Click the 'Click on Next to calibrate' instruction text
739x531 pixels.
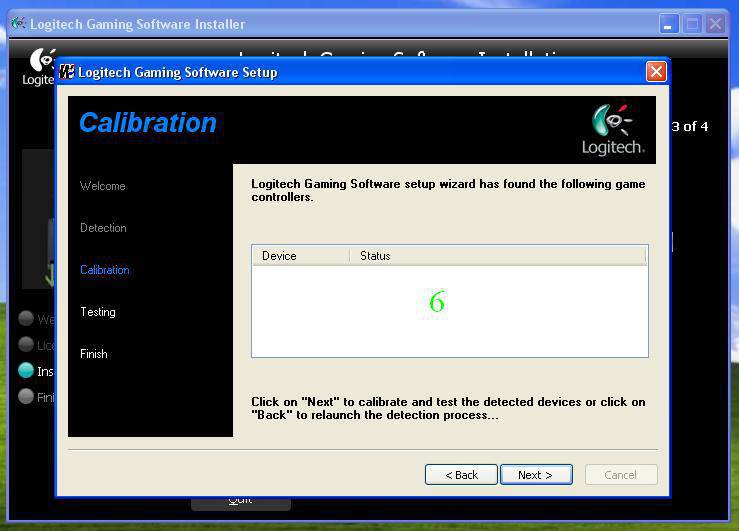tap(448, 408)
